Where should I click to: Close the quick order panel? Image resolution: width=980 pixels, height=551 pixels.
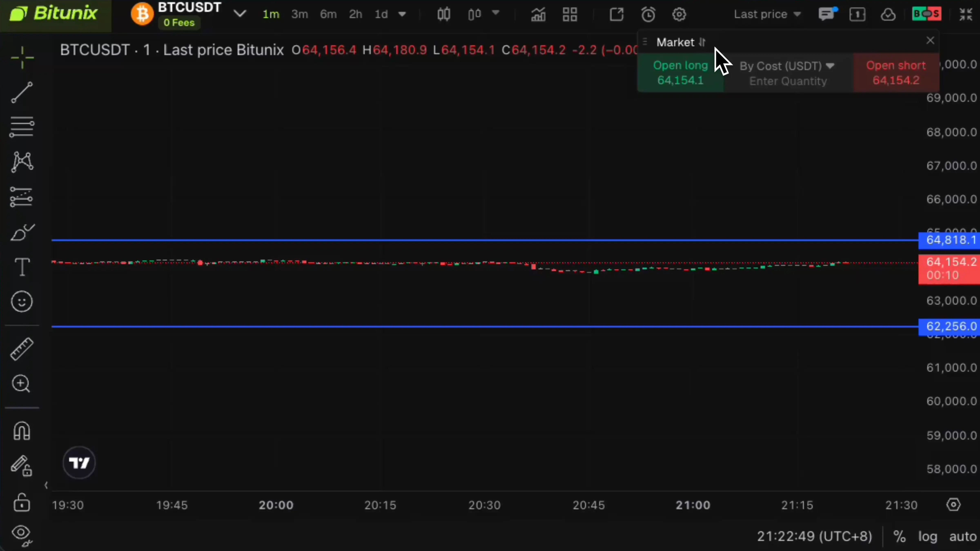point(930,40)
